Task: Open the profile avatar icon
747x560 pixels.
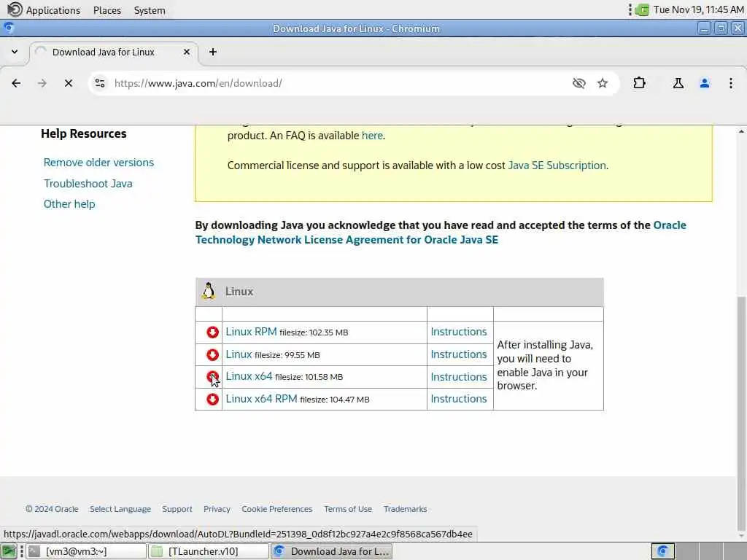Action: pyautogui.click(x=705, y=83)
